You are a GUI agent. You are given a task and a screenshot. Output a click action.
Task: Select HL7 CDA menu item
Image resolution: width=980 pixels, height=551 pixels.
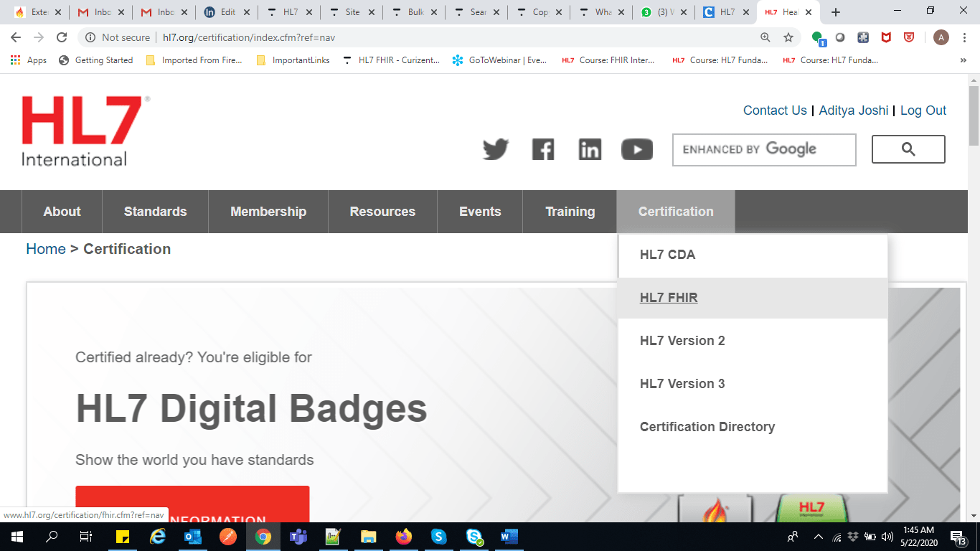(x=753, y=255)
